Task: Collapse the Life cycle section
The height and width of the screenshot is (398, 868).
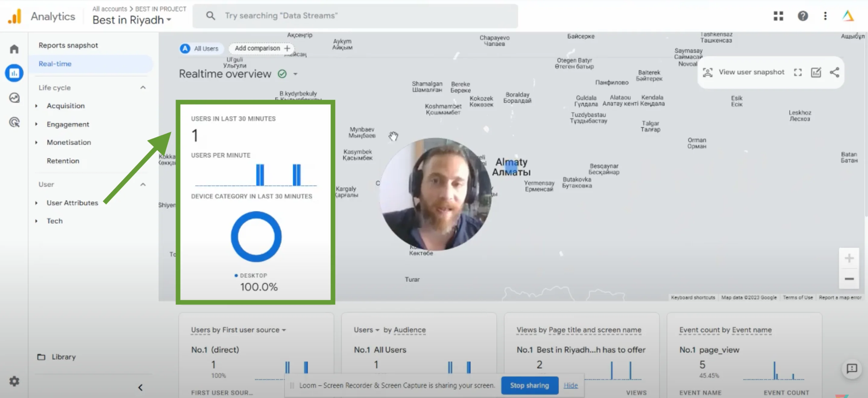Action: (x=143, y=88)
